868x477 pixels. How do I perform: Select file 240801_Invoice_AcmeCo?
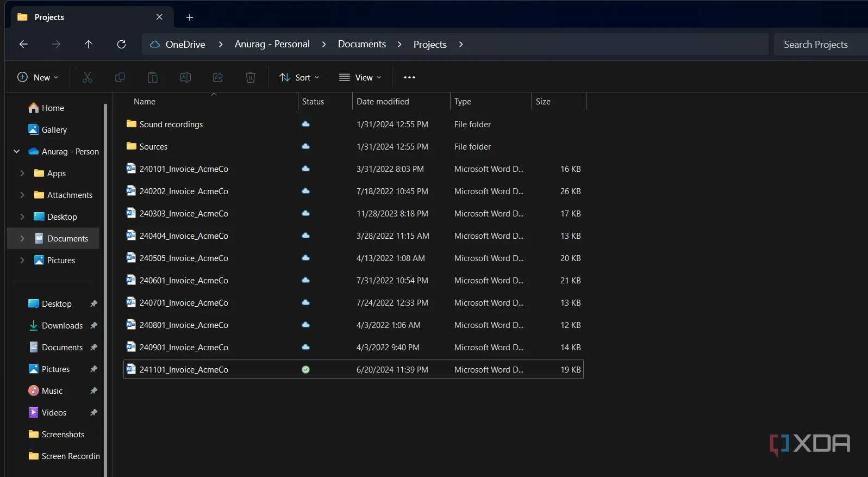353,325
